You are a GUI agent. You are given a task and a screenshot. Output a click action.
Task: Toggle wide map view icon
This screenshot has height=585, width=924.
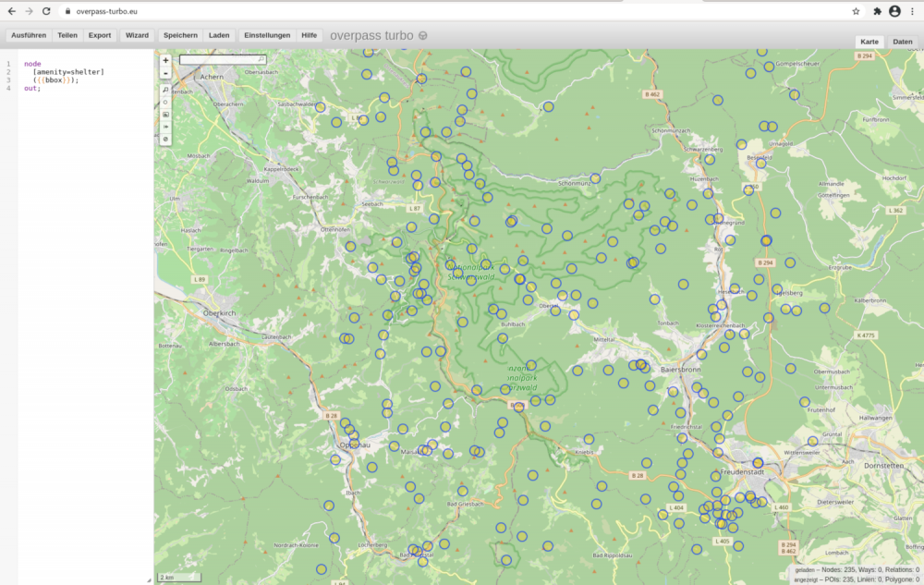[x=165, y=127]
